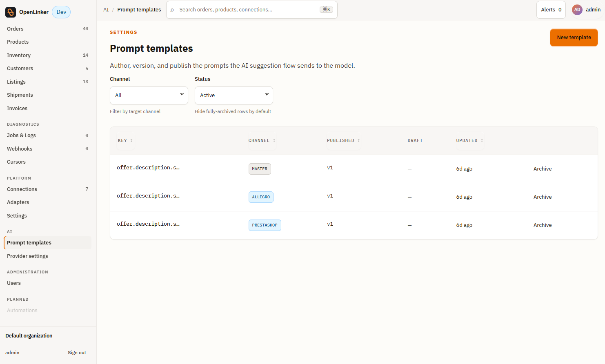
Task: Click the OpenLinker logo icon
Action: 11,12
